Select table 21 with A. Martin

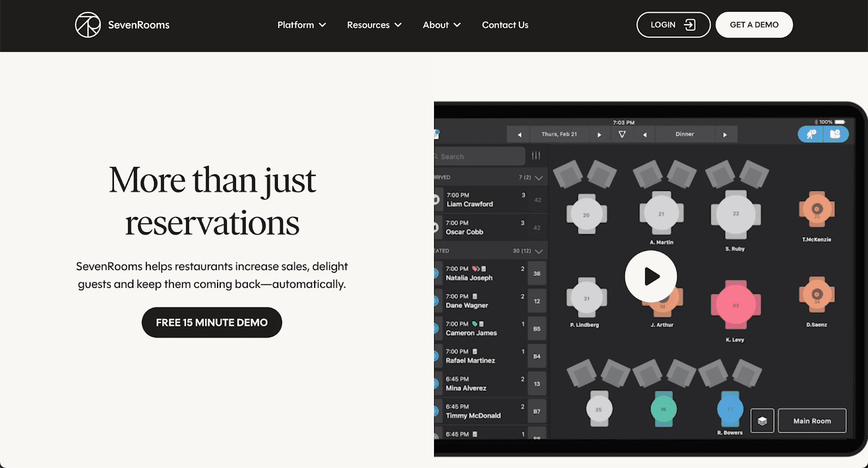click(x=661, y=214)
